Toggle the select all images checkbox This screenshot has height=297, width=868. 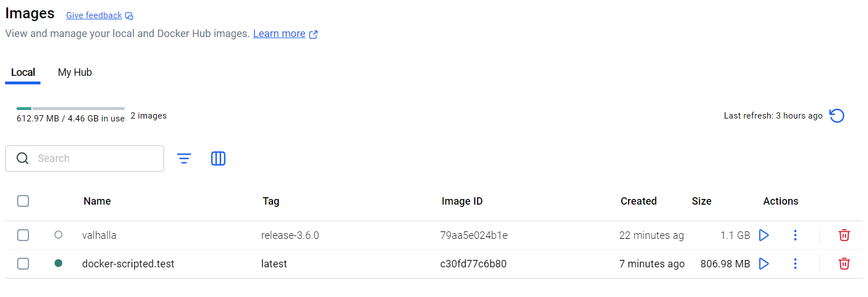tap(23, 201)
